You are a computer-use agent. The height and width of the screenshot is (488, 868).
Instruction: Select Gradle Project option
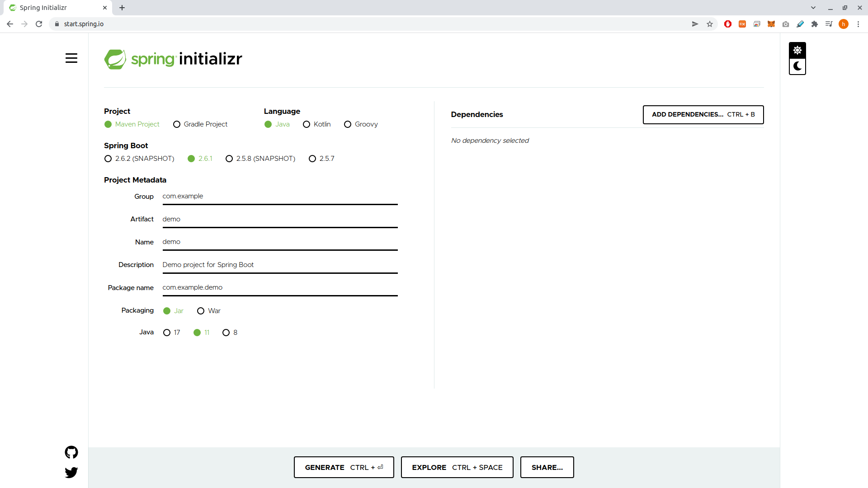(177, 124)
